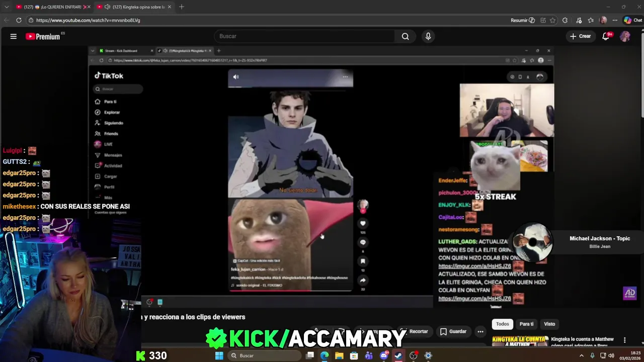Screen dimensions: 644x362
Task: Click the YouTube search magnifier button
Action: [405, 36]
